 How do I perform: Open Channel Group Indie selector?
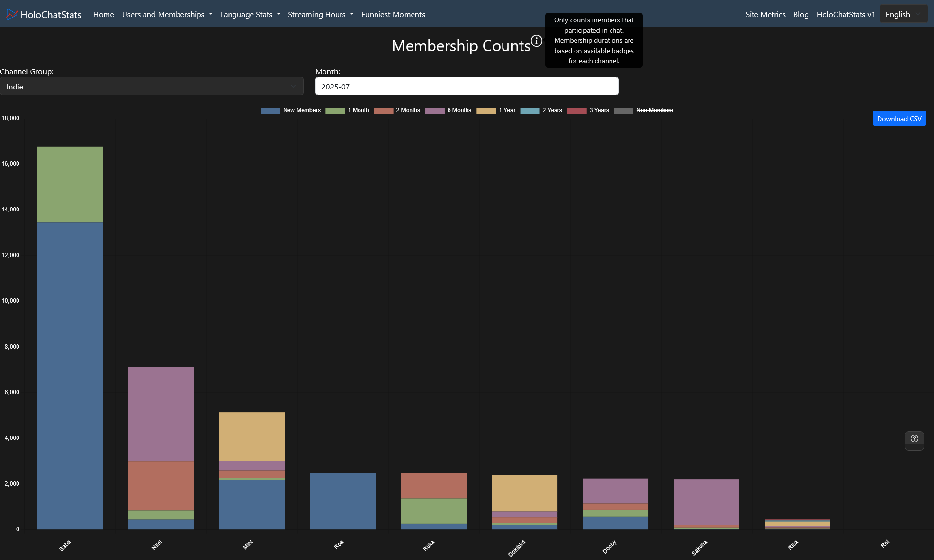click(152, 87)
